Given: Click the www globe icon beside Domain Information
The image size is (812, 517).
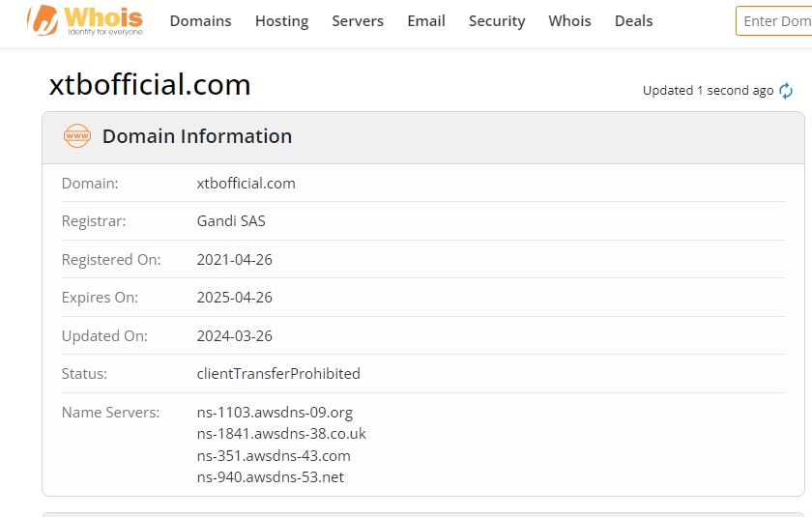Looking at the screenshot, I should point(77,136).
